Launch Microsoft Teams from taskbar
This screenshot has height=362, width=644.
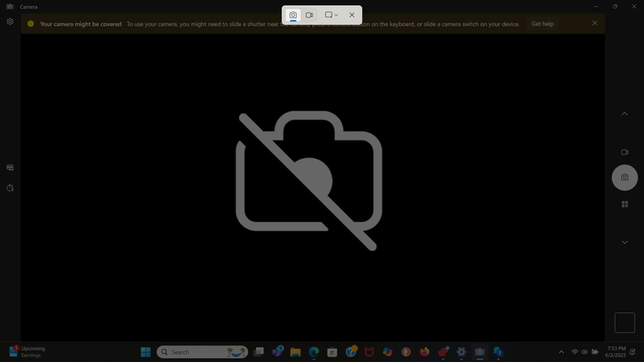pyautogui.click(x=277, y=352)
